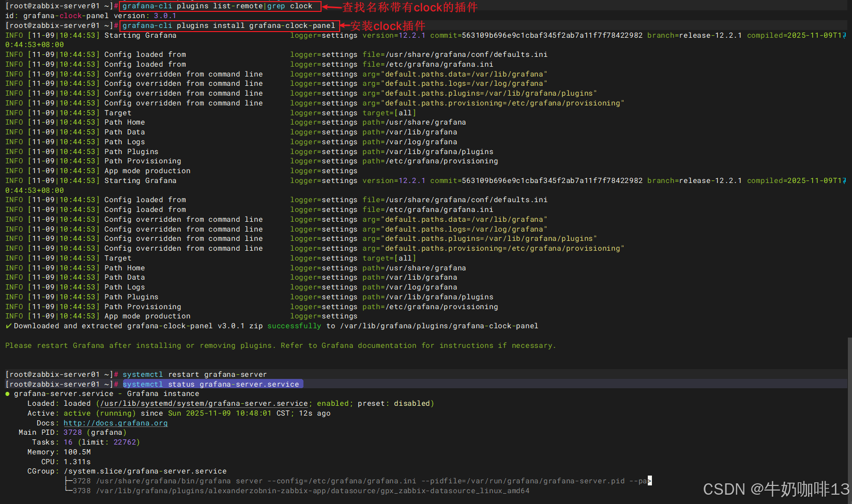Click 'limit: 22762' in Tasks line
The image size is (852, 504).
(109, 442)
